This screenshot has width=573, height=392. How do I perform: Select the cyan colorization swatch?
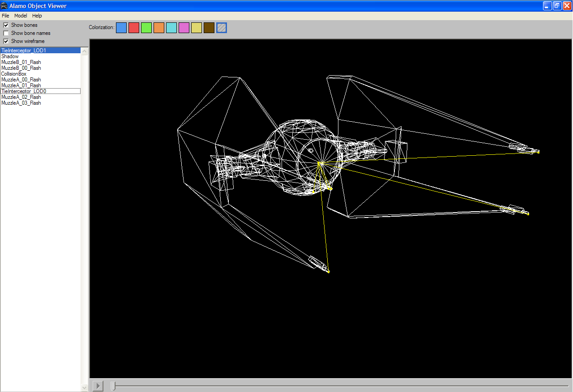click(x=171, y=28)
